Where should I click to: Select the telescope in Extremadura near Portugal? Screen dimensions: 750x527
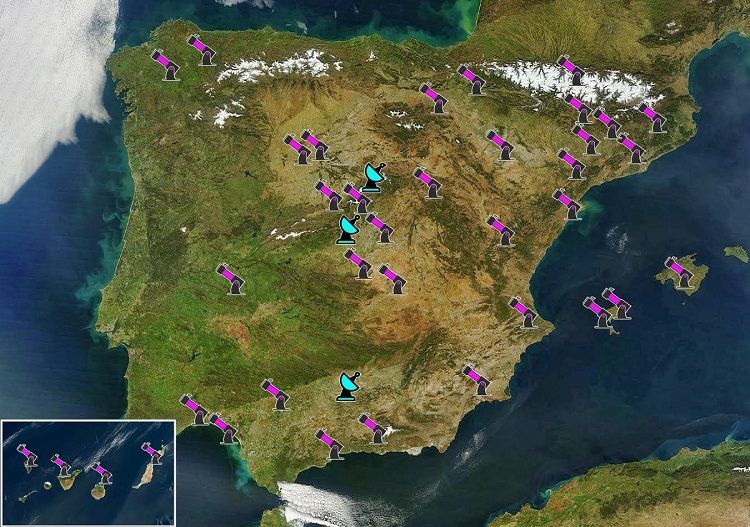tap(231, 279)
